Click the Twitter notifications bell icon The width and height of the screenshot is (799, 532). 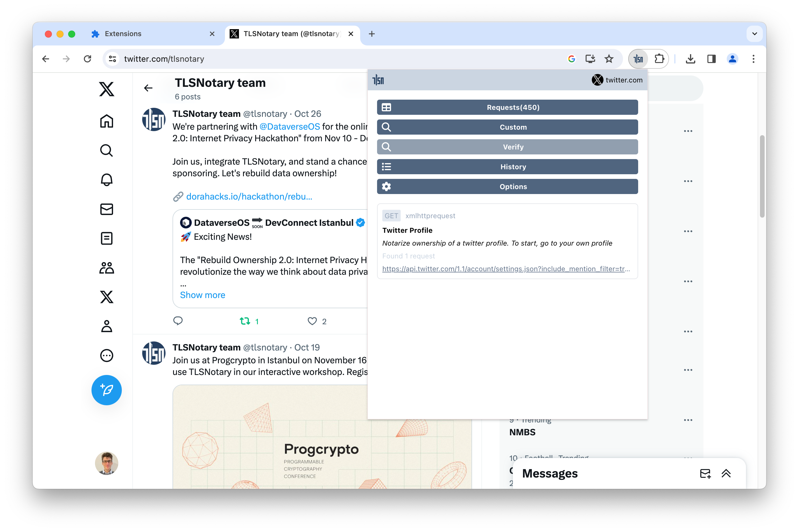[107, 179]
